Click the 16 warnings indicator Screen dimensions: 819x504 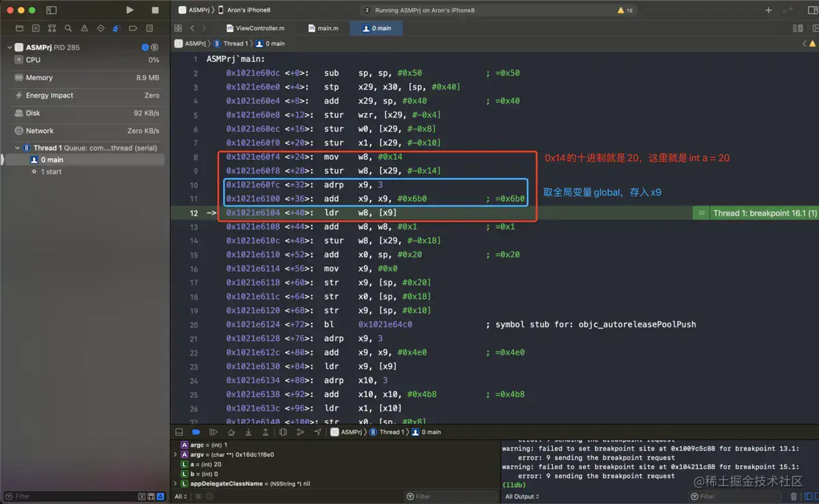624,10
